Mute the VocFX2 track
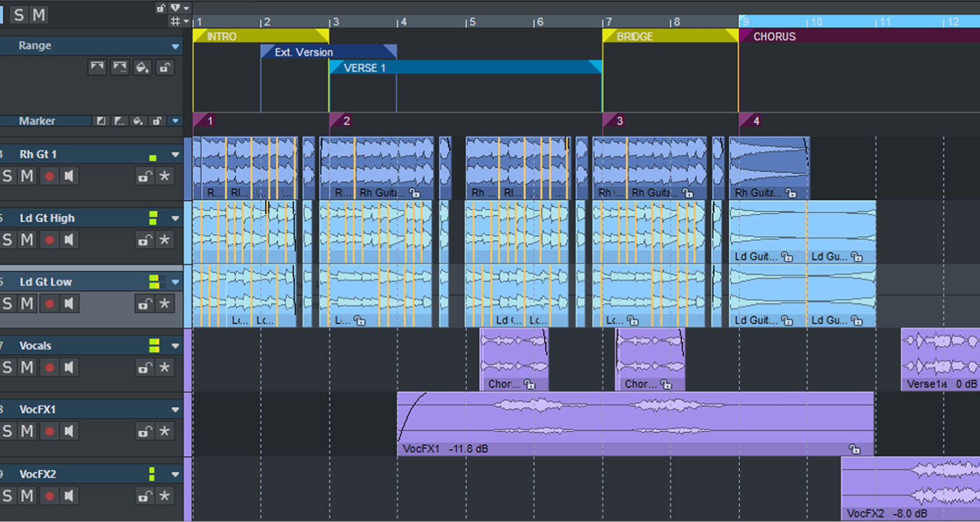The height and width of the screenshot is (522, 980). (27, 496)
